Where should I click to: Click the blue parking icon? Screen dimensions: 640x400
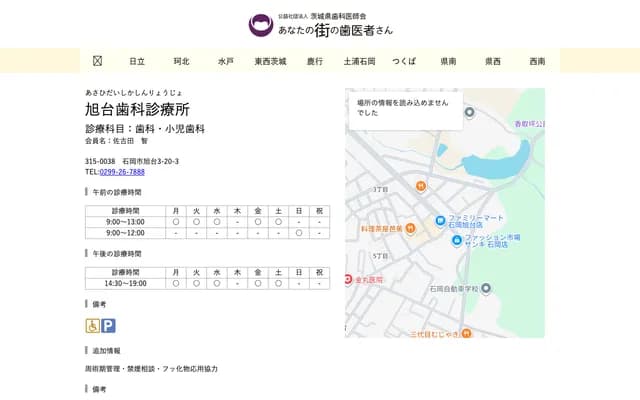click(x=108, y=325)
